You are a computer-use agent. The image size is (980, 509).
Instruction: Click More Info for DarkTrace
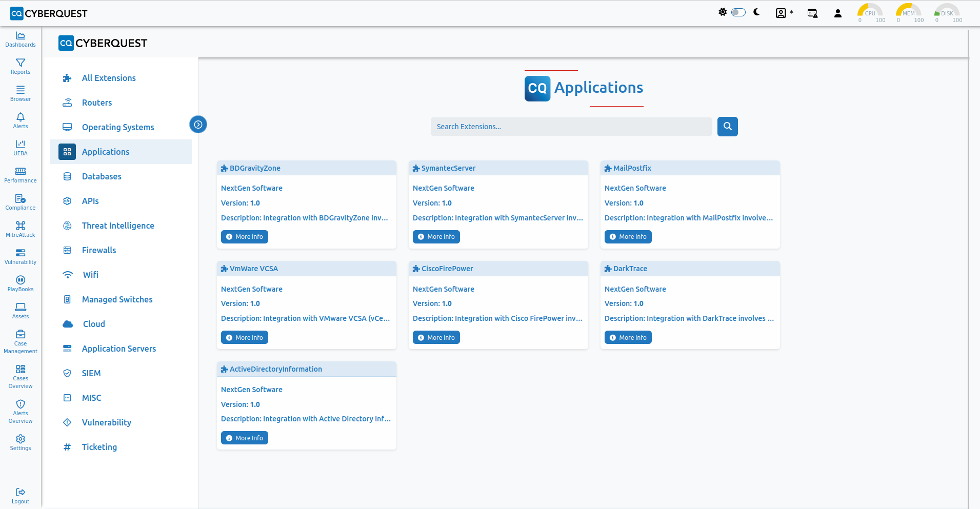click(x=628, y=337)
